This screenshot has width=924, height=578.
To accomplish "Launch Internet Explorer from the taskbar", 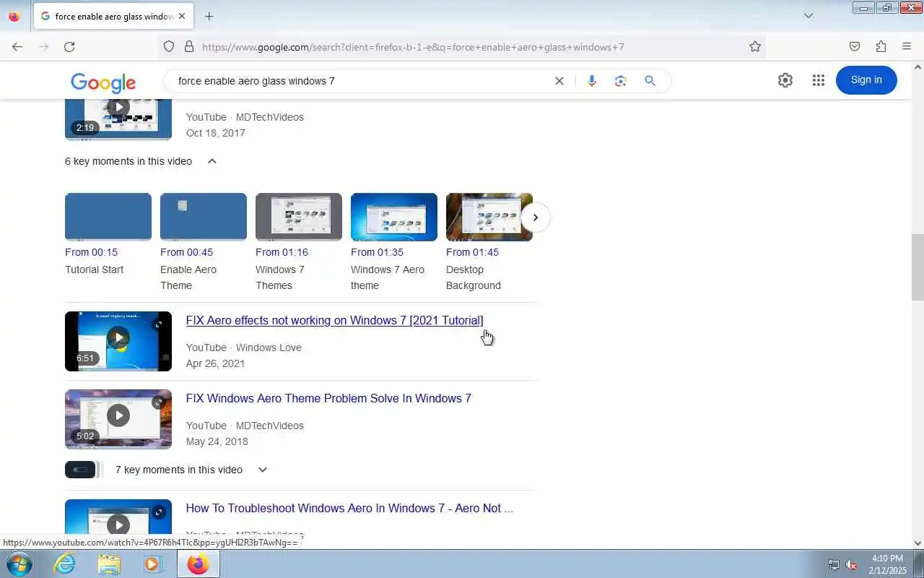I will [x=65, y=564].
